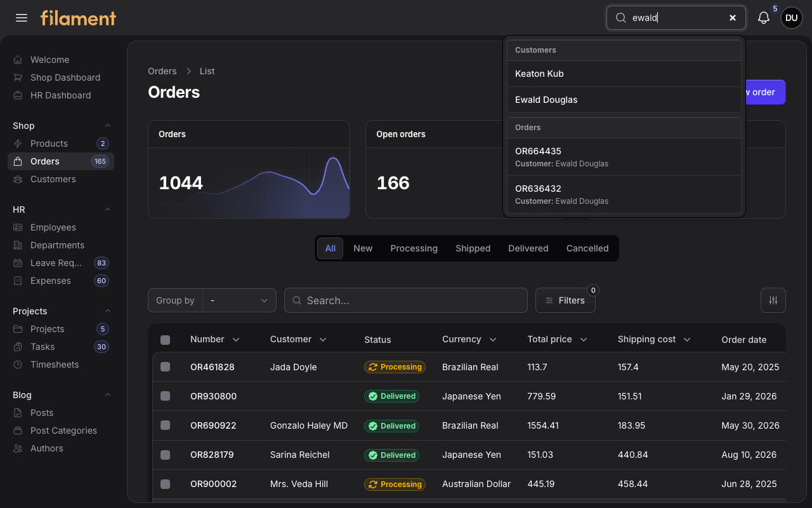Switch to the All tab
The image size is (812, 508).
tap(331, 248)
